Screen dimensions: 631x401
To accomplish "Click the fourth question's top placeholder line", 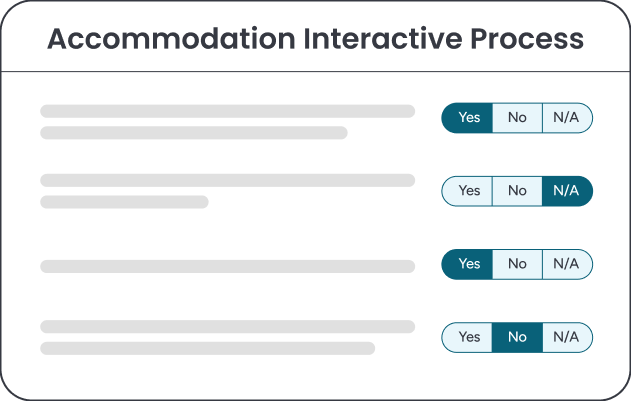I will 227,327.
